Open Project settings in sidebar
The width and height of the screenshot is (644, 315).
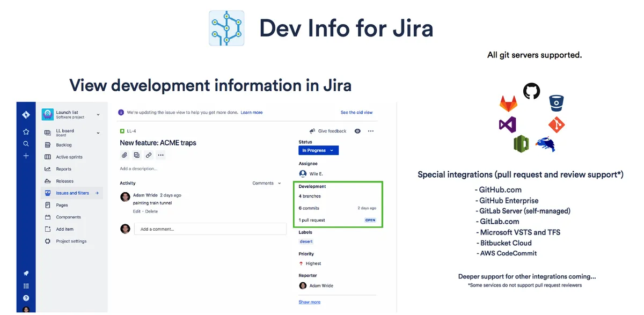pos(72,241)
